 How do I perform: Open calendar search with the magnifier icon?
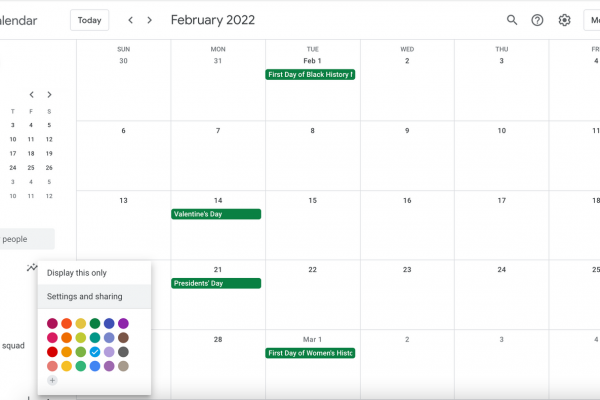tap(512, 20)
